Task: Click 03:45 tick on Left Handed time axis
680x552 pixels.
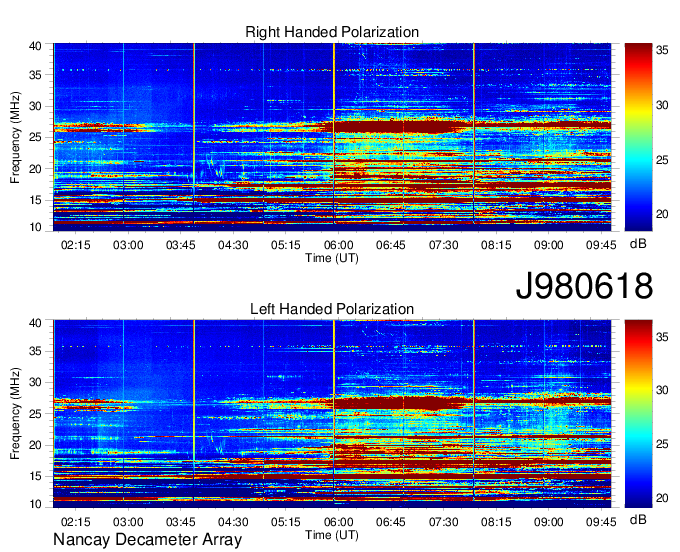Action: pyautogui.click(x=180, y=522)
